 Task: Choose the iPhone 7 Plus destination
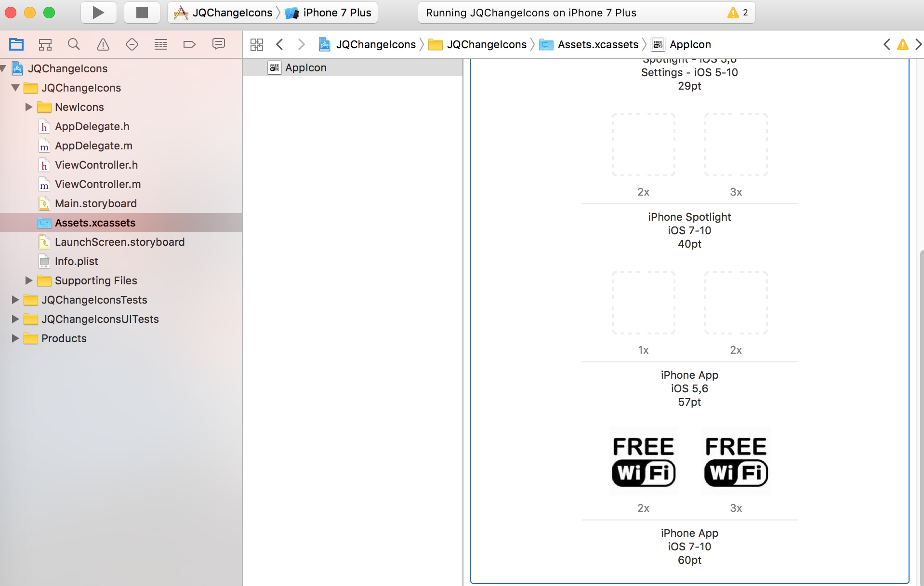coord(329,13)
